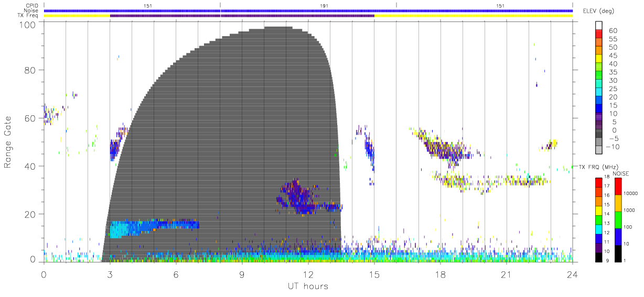Click the −10 label on the ELEV colorbar
The height and width of the screenshot is (297, 644).
click(613, 147)
